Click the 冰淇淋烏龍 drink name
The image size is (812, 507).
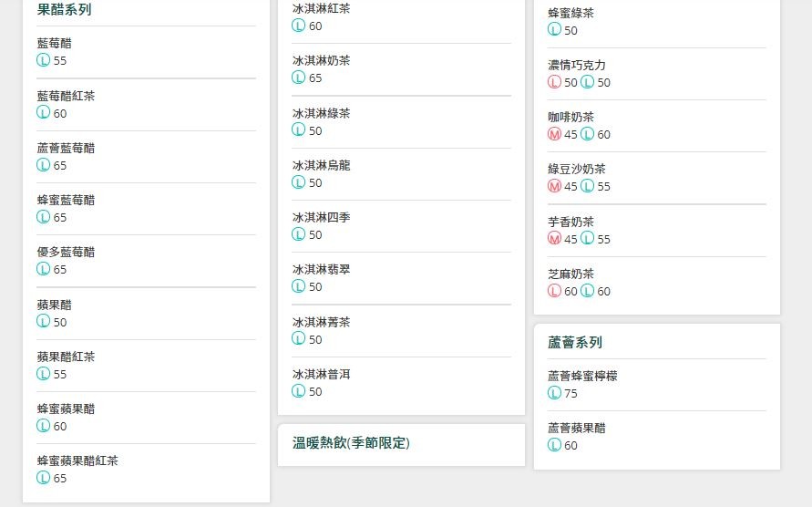click(321, 165)
